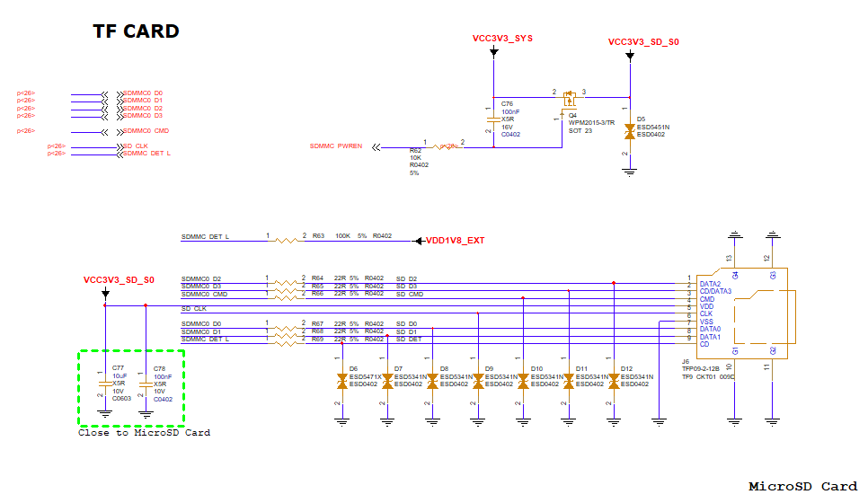Select the D6 ESD5471X diode symbol
The height and width of the screenshot is (503, 868).
click(342, 381)
